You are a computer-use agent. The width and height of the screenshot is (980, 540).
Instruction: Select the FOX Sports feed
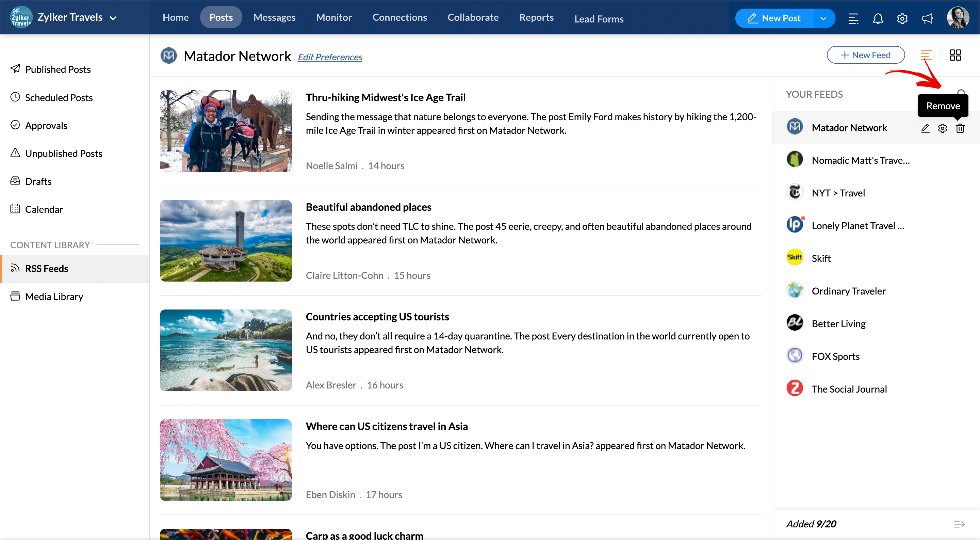click(876, 356)
